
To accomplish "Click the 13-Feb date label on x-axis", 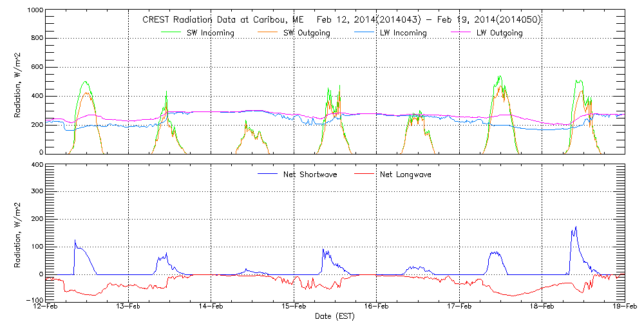I will click(129, 307).
